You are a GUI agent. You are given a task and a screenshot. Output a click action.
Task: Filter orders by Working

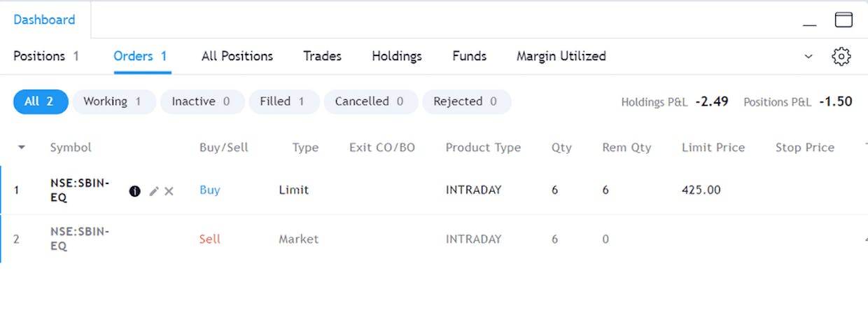pyautogui.click(x=113, y=101)
